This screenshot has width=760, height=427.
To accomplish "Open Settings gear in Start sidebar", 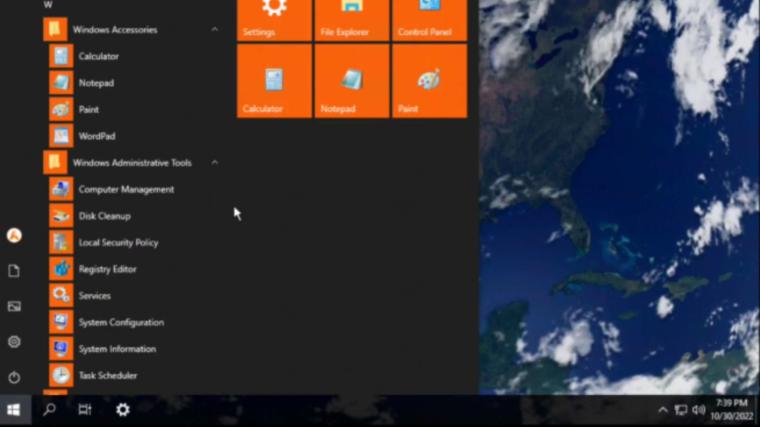I will 14,342.
